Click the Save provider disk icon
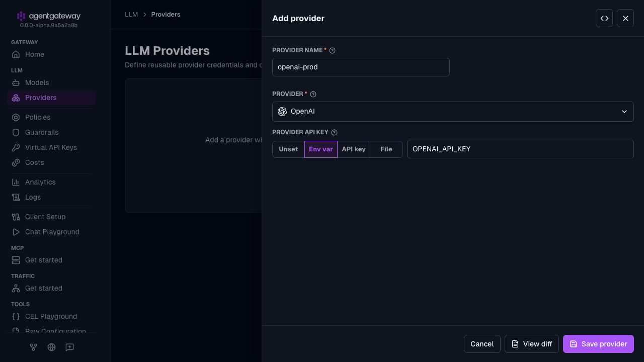 pos(574,344)
